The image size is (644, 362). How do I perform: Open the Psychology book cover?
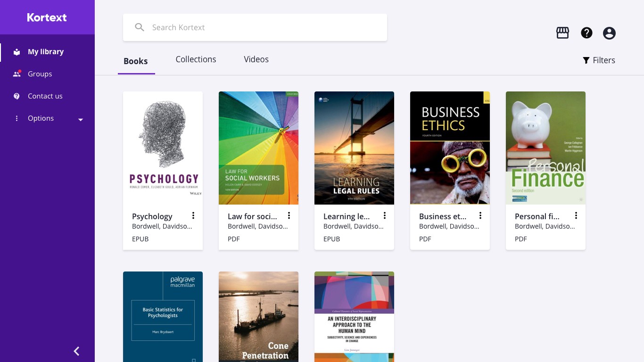pyautogui.click(x=163, y=148)
